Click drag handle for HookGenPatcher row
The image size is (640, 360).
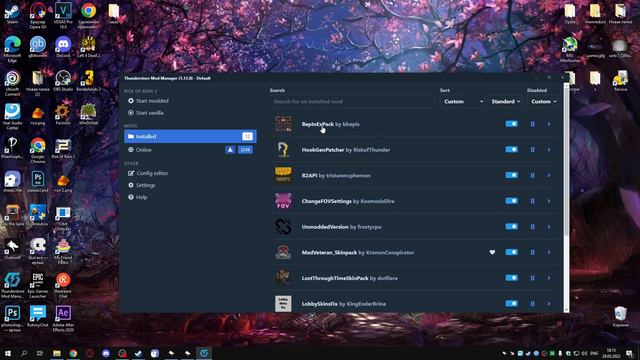pyautogui.click(x=533, y=150)
